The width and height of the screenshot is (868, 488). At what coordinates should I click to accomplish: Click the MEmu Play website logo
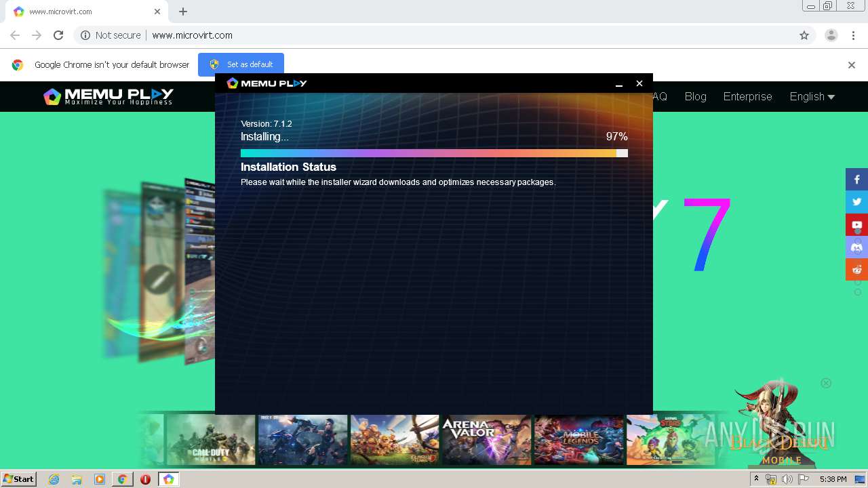point(108,96)
